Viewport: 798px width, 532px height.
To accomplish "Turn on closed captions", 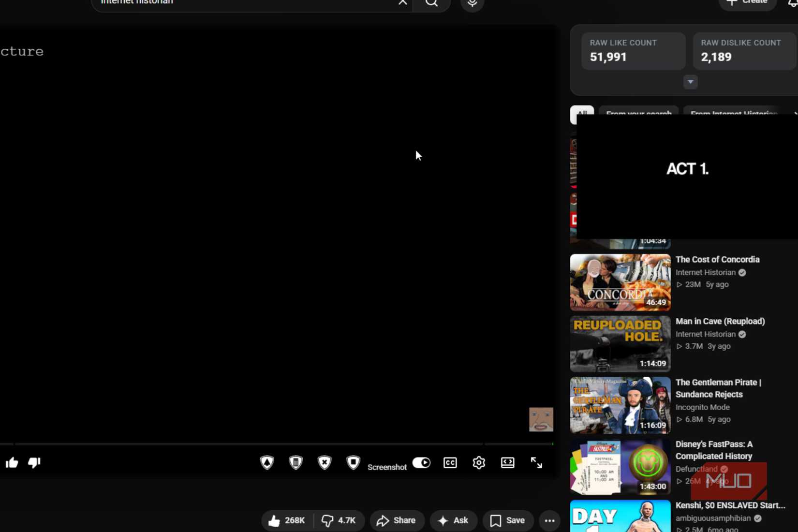I will click(x=450, y=463).
